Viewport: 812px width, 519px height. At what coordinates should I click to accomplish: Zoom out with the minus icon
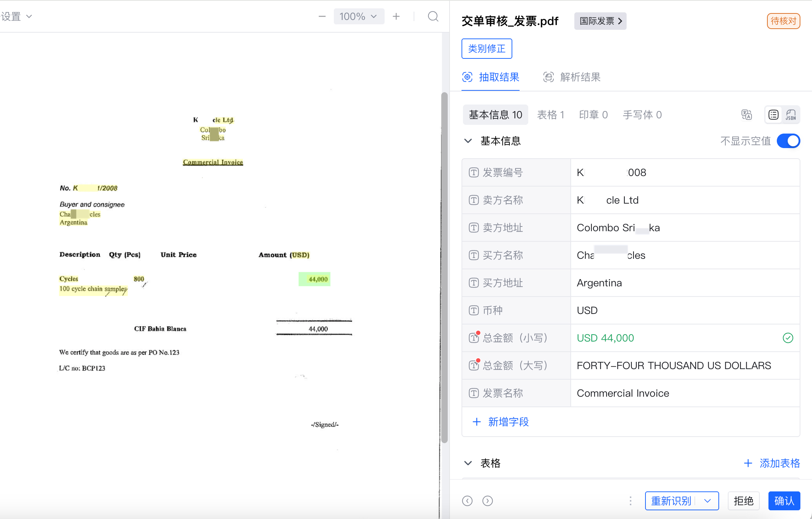(x=322, y=17)
